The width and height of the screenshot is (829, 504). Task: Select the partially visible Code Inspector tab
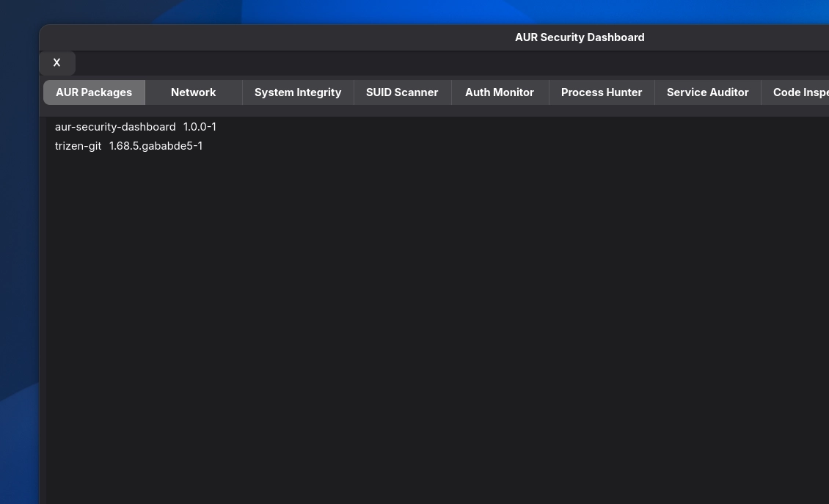[795, 92]
